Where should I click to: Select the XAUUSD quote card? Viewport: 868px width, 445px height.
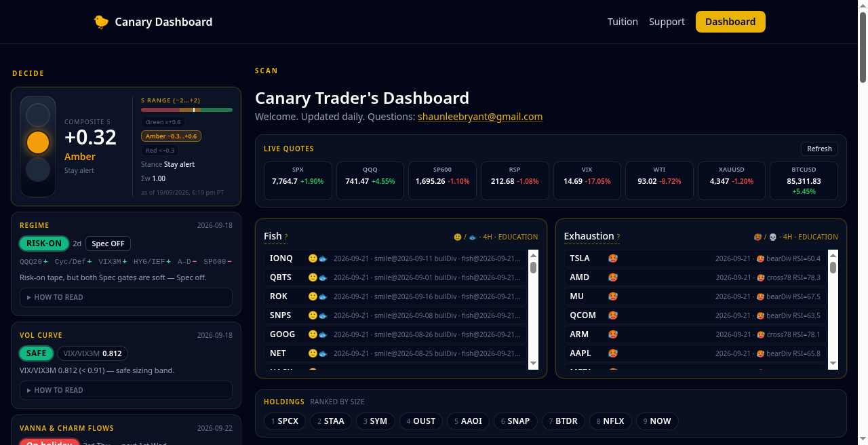tap(732, 181)
